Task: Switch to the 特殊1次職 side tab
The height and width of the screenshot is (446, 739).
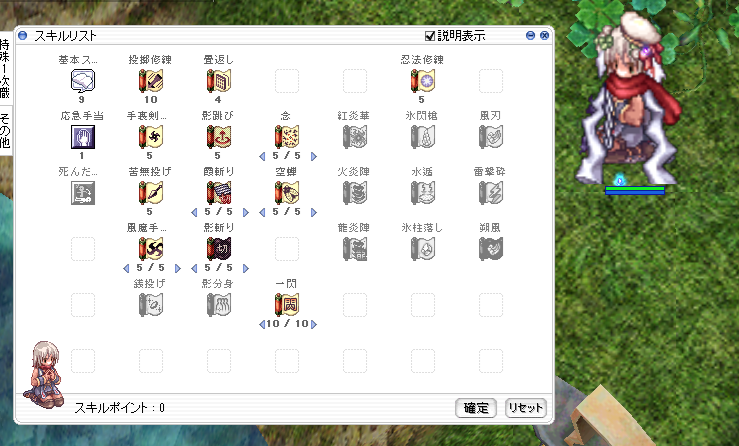Action: 5,68
